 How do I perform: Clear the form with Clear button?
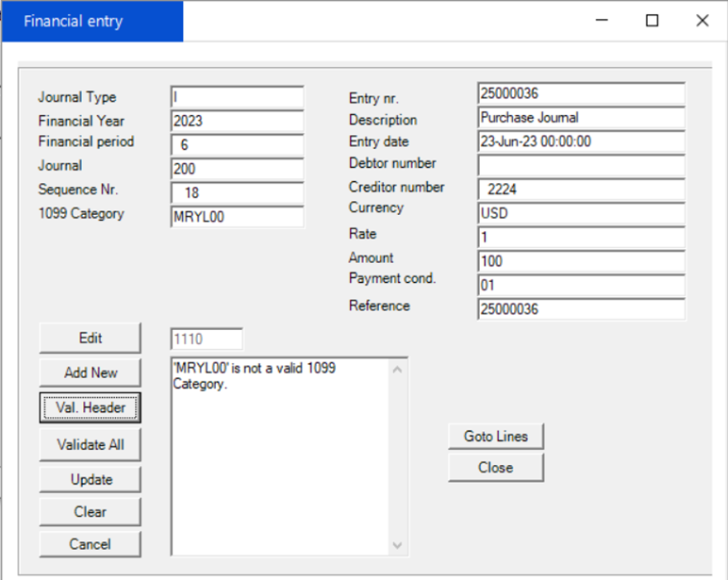tap(90, 512)
